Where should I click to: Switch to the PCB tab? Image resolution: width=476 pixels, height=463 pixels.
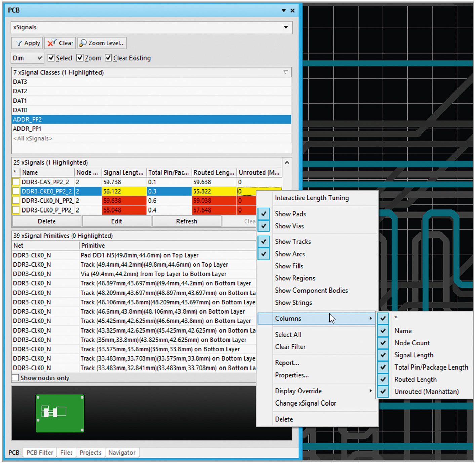click(x=14, y=453)
